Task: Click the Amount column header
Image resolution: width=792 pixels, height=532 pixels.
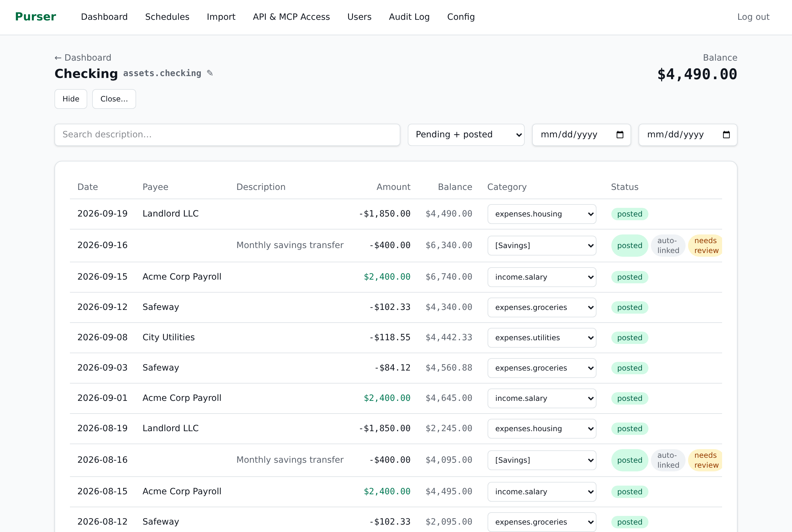Action: 393,187
